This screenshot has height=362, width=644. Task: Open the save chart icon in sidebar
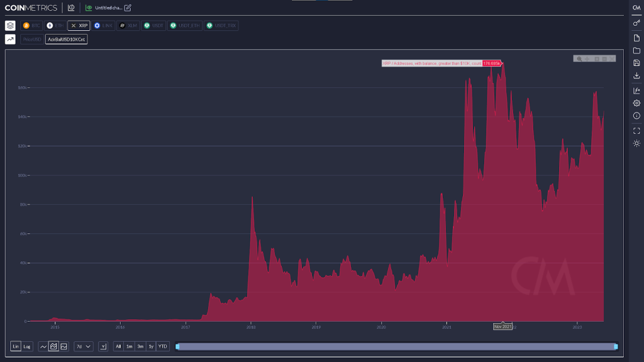[636, 64]
